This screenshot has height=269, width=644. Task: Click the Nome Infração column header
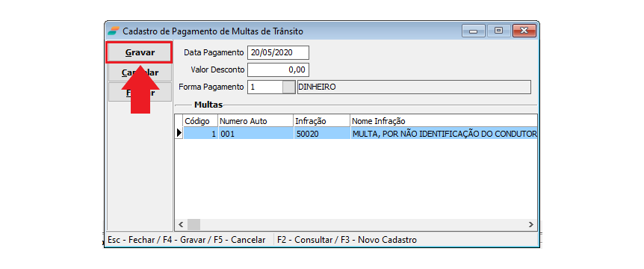click(x=444, y=121)
